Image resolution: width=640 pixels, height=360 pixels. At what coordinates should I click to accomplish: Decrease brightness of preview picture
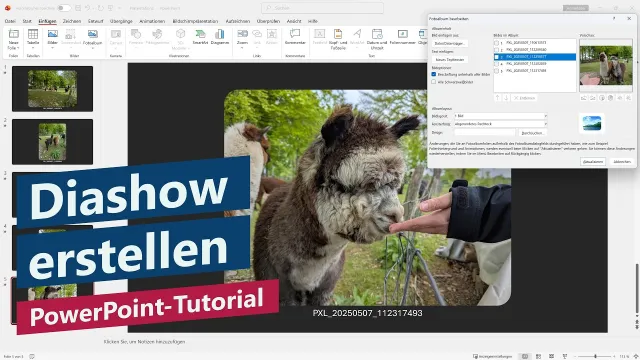(x=629, y=98)
